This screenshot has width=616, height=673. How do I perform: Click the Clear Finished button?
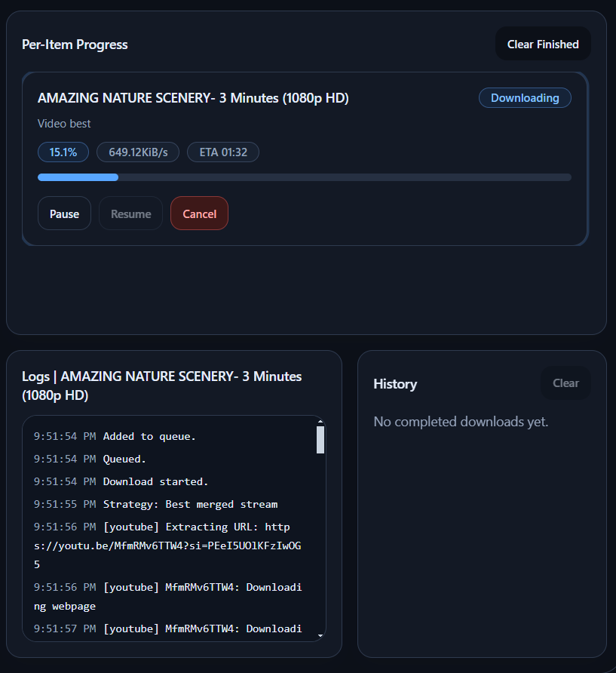[x=542, y=43]
